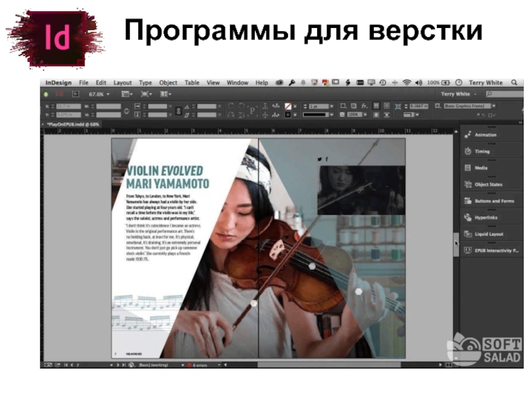
Task: Open the Object menu
Action: 168,82
